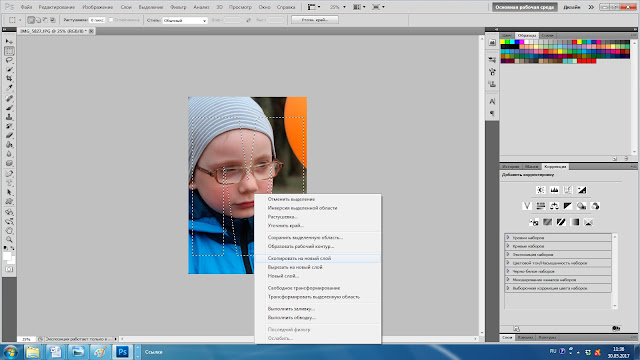Click Основная рабочая среда workspace button
The width and height of the screenshot is (640, 360).
coord(524,7)
